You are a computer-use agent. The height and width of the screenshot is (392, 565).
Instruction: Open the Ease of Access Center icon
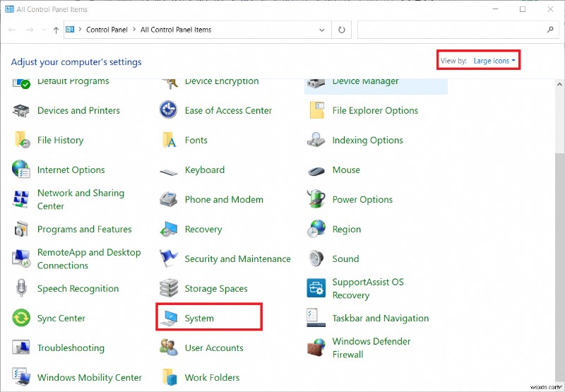[x=168, y=110]
